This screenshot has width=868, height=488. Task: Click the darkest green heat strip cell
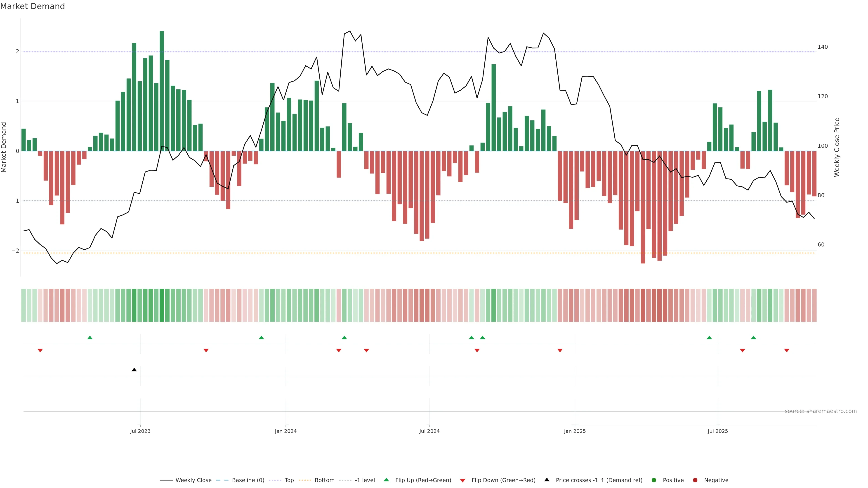162,305
